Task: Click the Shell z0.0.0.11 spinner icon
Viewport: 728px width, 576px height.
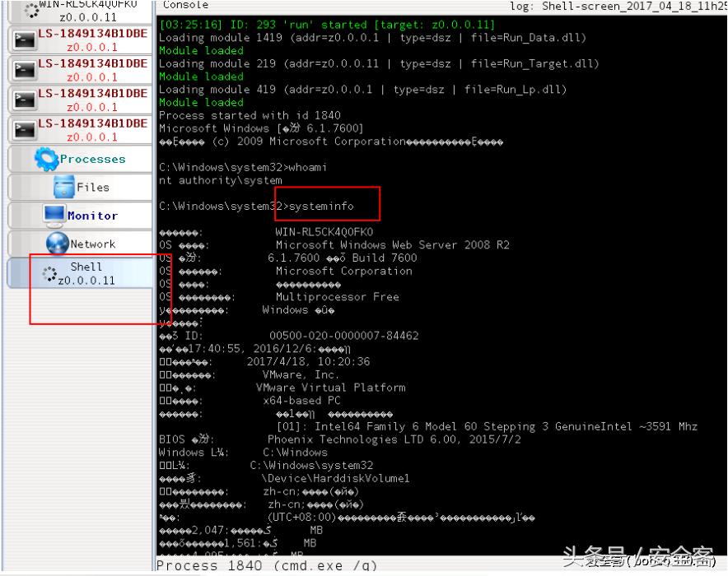Action: coord(49,274)
